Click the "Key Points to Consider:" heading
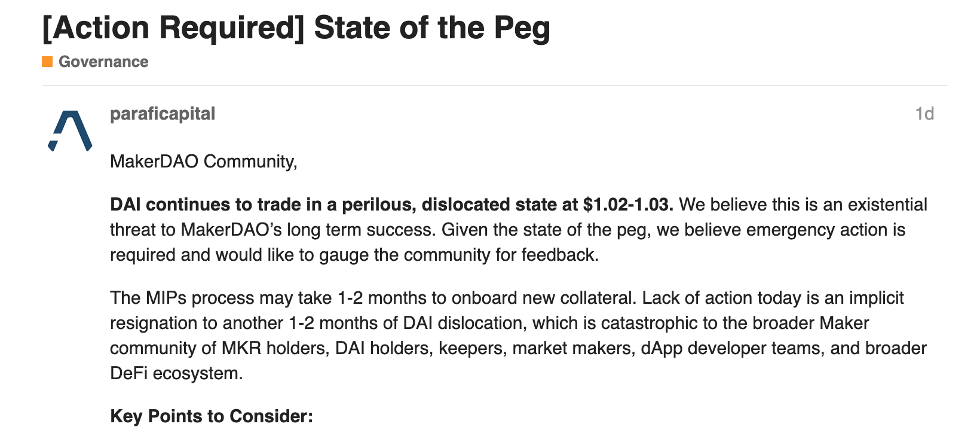Image resolution: width=980 pixels, height=445 pixels. pyautogui.click(x=212, y=416)
